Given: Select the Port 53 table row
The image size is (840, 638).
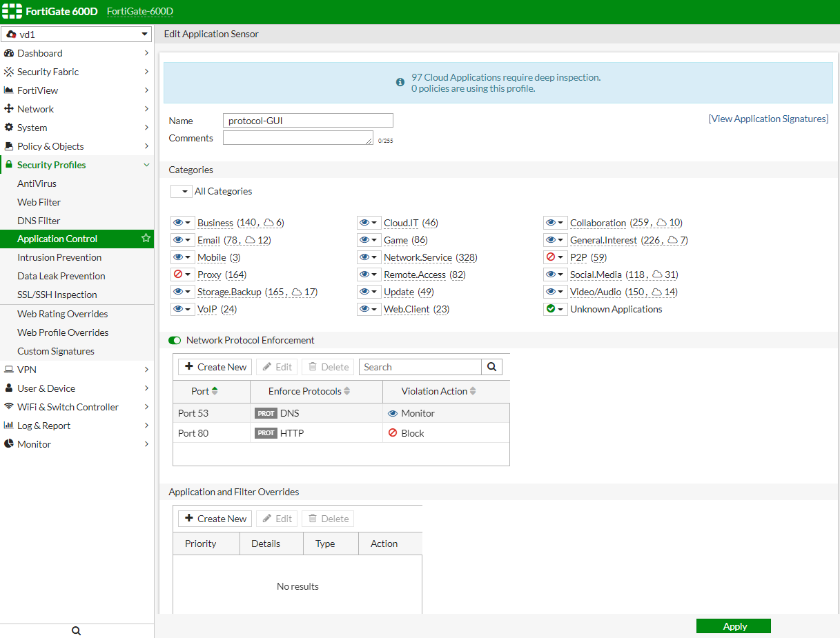Looking at the screenshot, I should (341, 413).
